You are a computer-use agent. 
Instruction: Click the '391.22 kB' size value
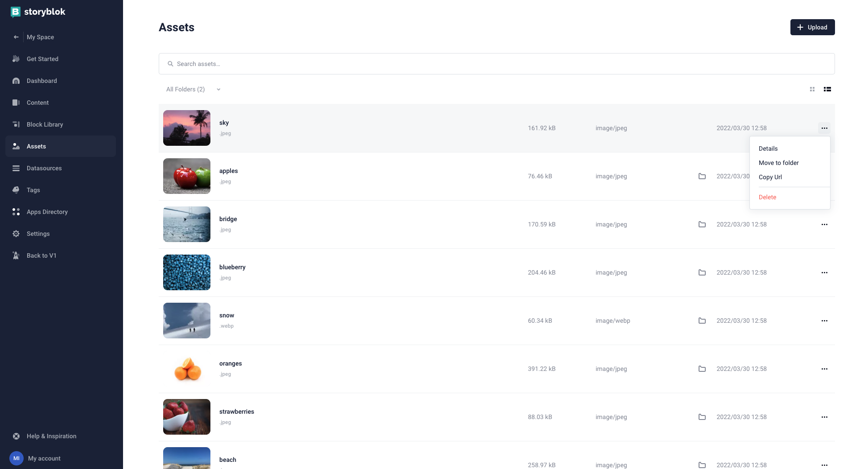(x=542, y=369)
